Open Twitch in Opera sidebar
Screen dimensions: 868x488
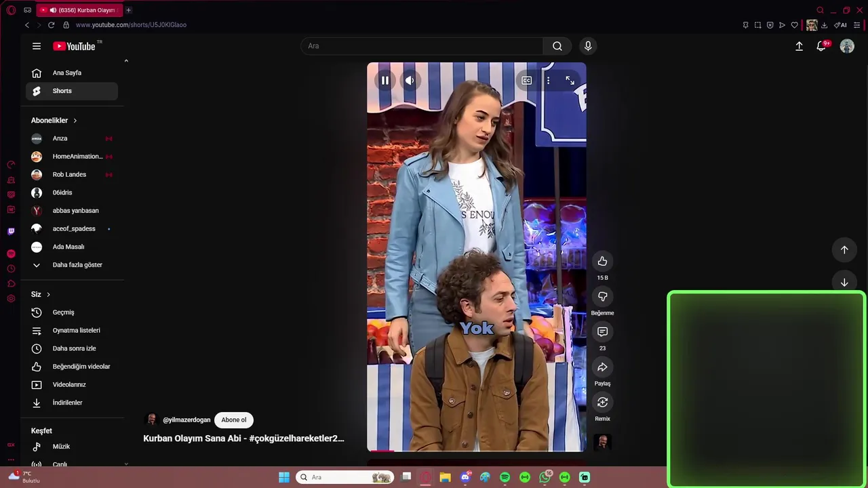point(11,232)
